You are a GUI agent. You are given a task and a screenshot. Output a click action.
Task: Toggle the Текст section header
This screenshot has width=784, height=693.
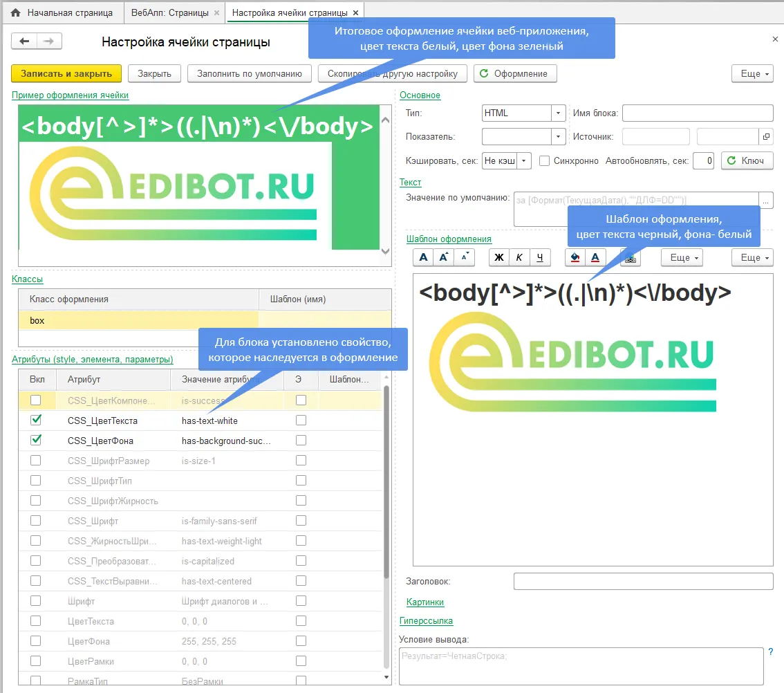(410, 182)
